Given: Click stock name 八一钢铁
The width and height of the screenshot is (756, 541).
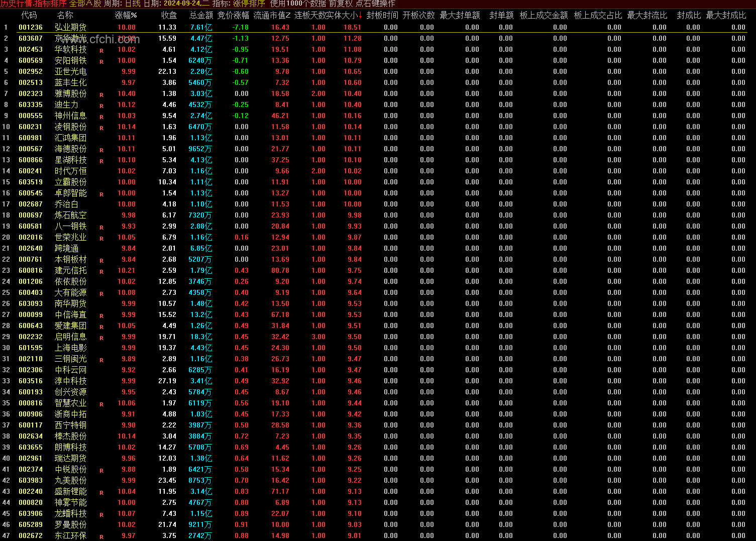Looking at the screenshot, I should [x=71, y=226].
